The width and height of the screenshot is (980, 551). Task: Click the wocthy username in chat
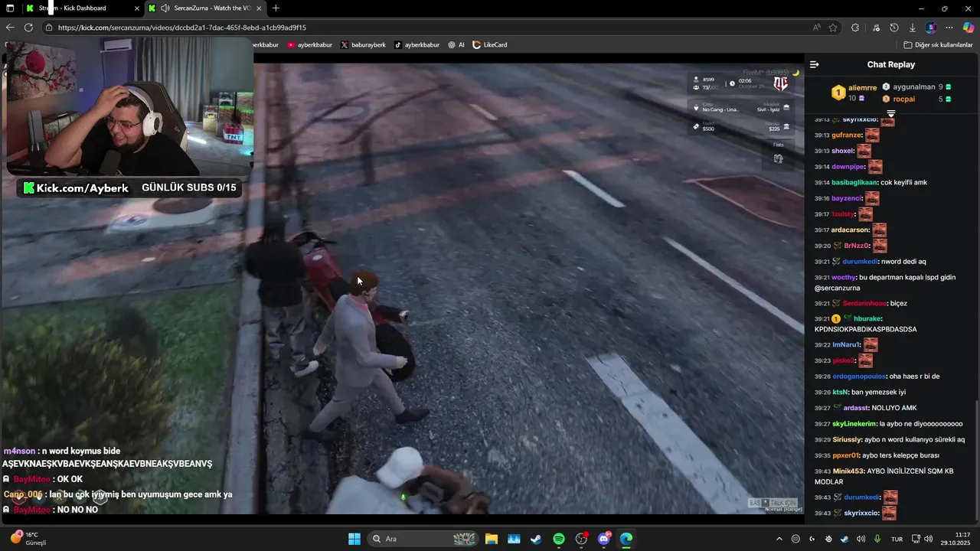[844, 277]
